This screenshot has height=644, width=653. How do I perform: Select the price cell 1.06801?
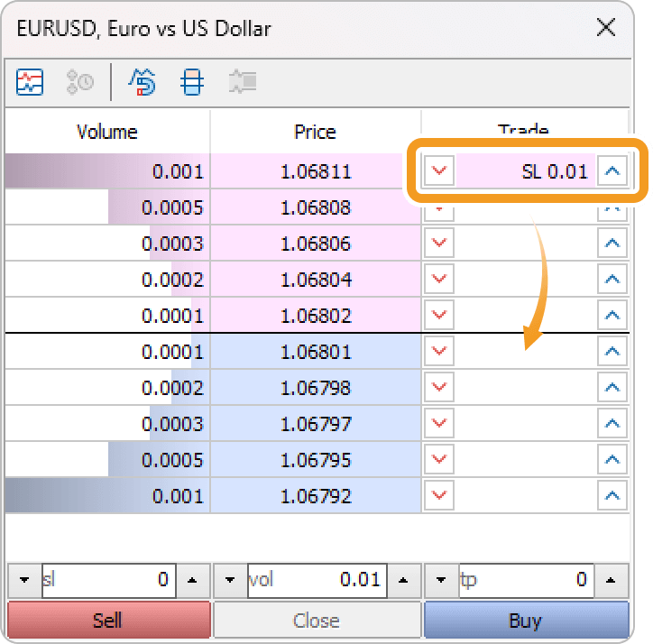(x=316, y=352)
